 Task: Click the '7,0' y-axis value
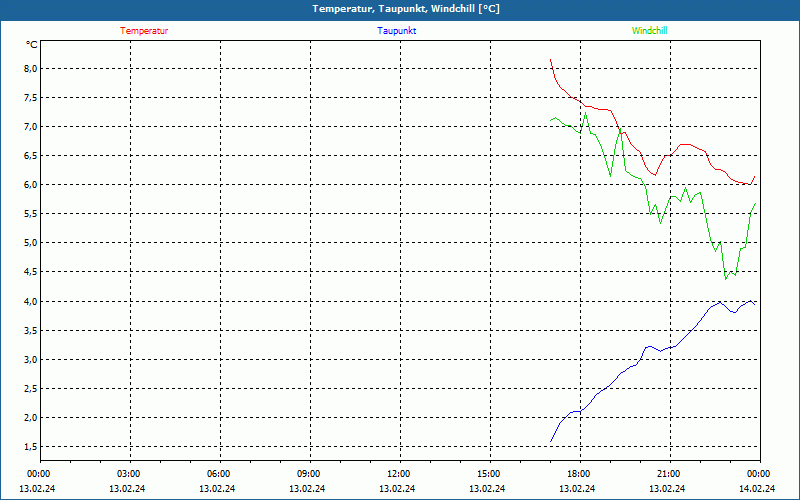click(x=31, y=127)
